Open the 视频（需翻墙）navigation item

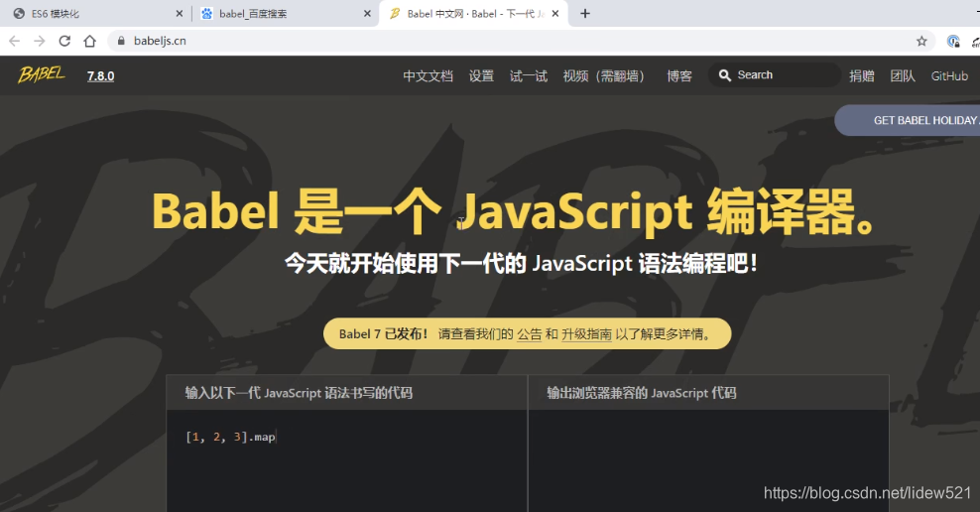[x=604, y=75]
